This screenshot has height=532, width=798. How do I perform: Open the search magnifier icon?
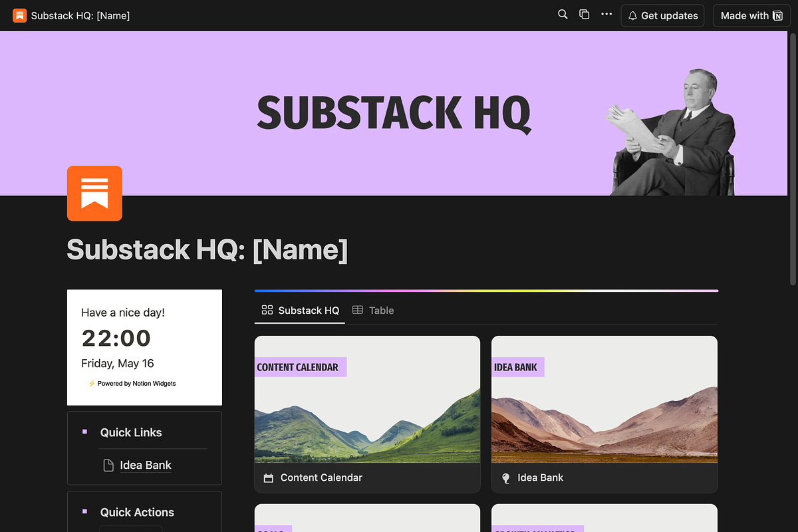tap(563, 15)
